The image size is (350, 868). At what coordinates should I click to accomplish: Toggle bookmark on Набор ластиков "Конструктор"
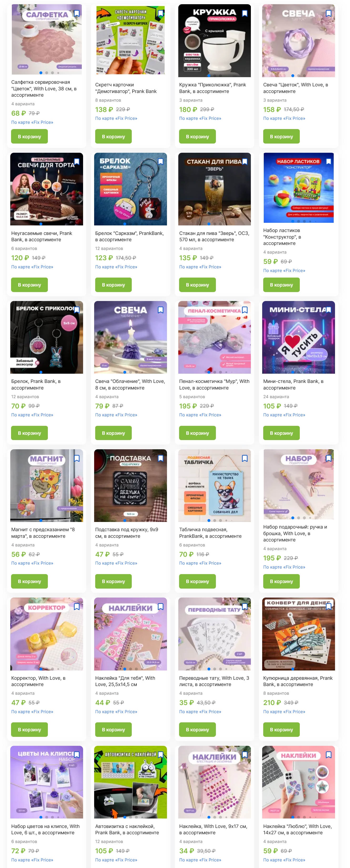coord(328,162)
